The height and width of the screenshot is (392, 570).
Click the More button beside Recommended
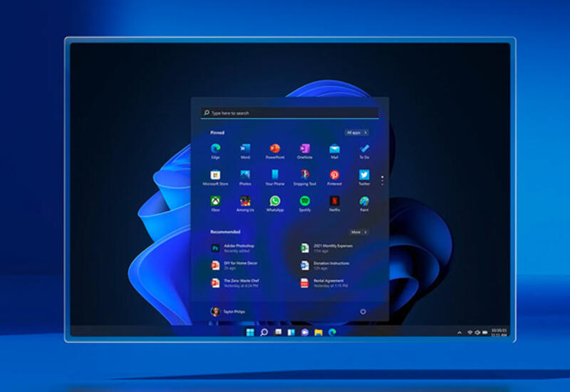(x=359, y=232)
